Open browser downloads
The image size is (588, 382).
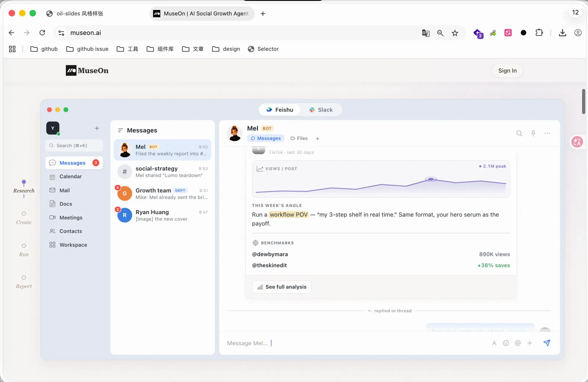click(562, 33)
